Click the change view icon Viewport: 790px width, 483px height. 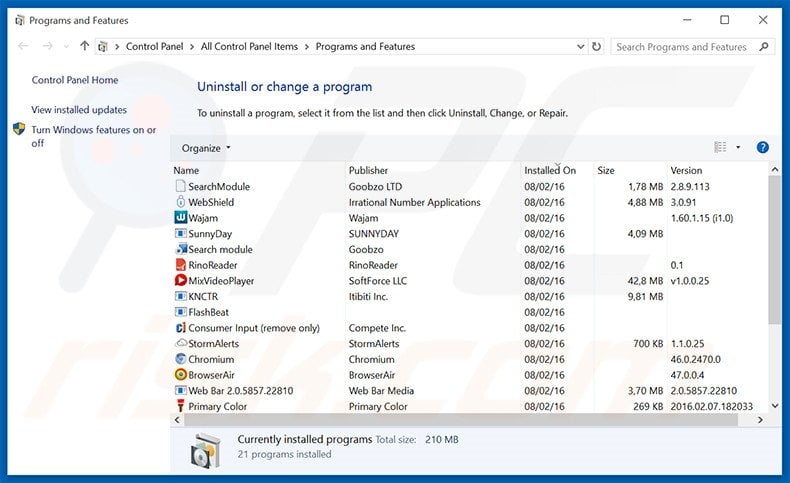[720, 147]
